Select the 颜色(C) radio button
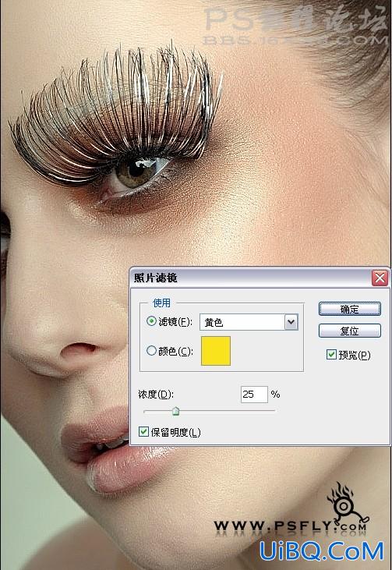 coord(151,351)
